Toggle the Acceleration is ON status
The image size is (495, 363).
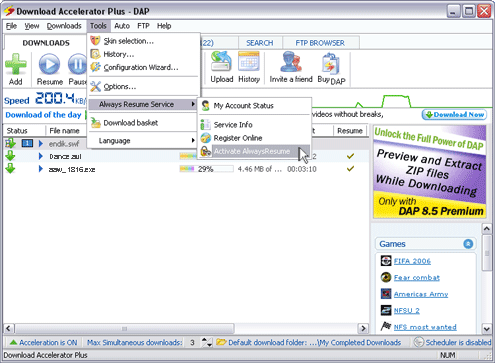click(x=44, y=343)
